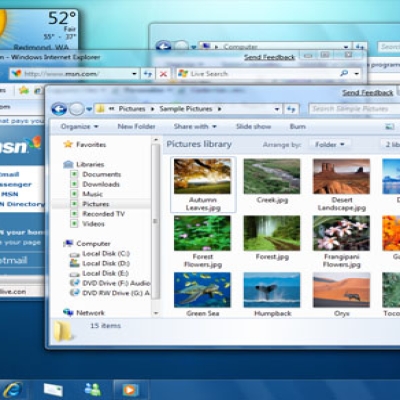Open recent pages dropdown beside Forward button
This screenshot has width=400, height=400.
tap(89, 109)
